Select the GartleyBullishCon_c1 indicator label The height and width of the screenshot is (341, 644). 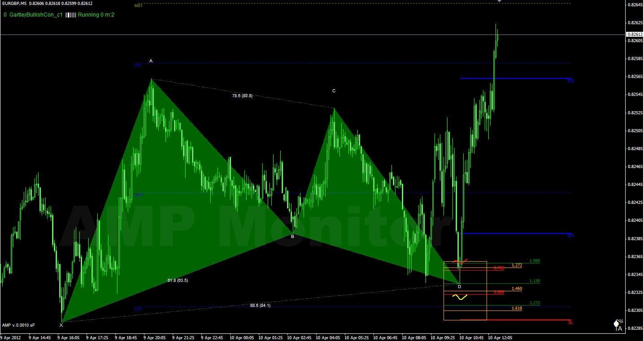click(x=35, y=15)
